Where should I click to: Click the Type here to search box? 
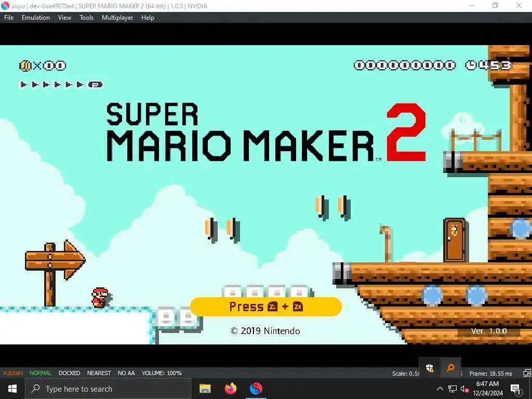tap(108, 389)
